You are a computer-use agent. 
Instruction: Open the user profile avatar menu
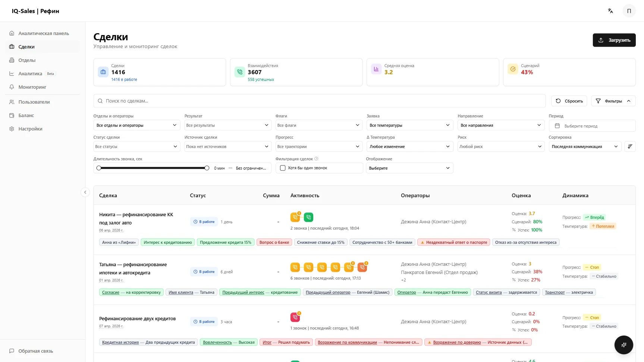click(x=629, y=11)
